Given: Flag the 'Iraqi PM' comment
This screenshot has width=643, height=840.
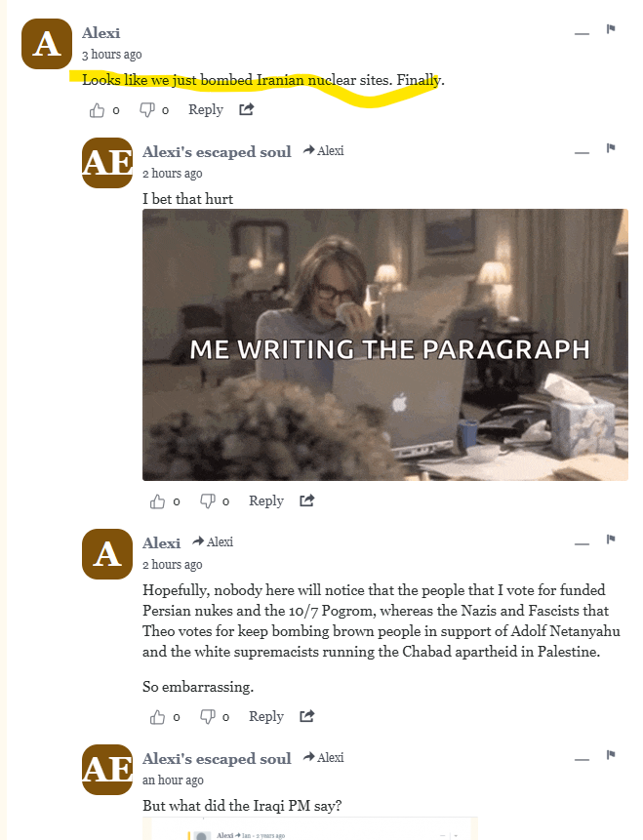Looking at the screenshot, I should pos(611,755).
